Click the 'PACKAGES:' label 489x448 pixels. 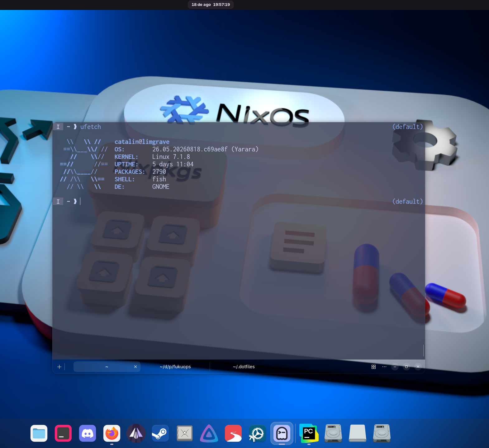130,172
